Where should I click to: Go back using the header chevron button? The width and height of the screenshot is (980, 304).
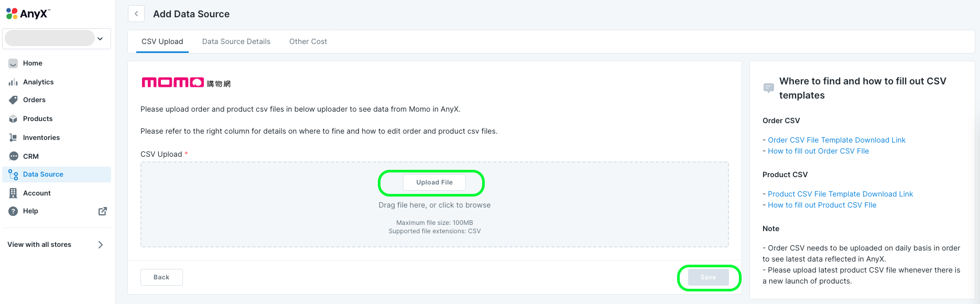136,14
